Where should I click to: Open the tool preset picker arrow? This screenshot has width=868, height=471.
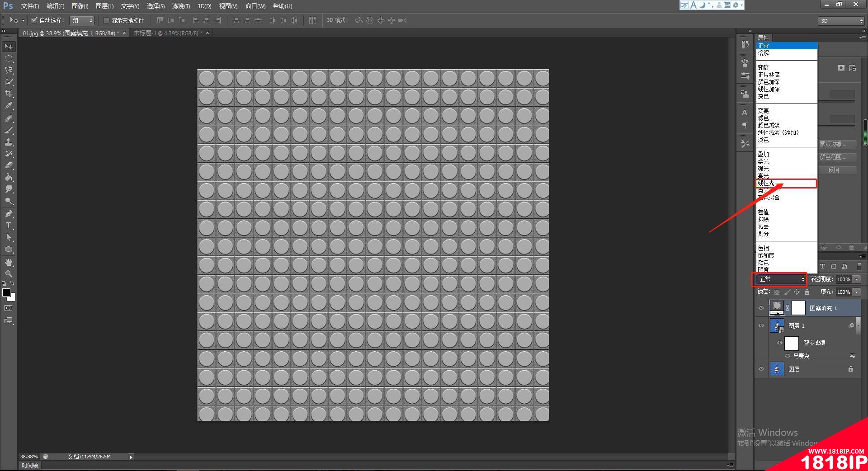23,20
